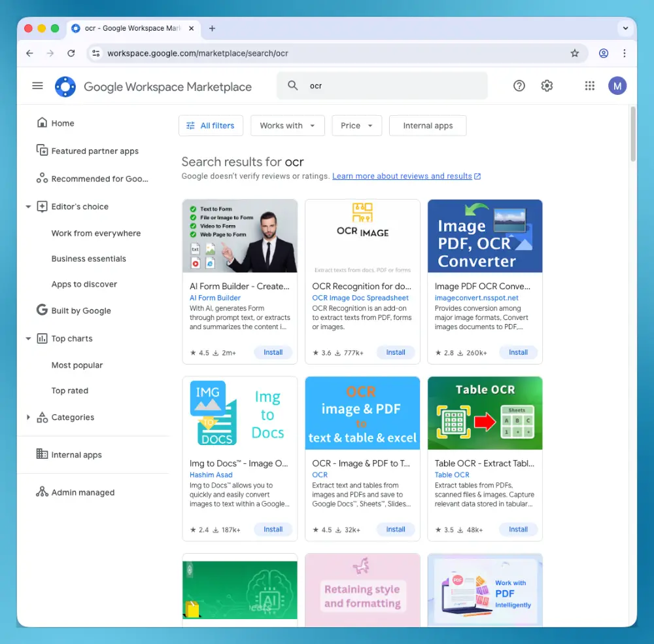Image resolution: width=654 pixels, height=644 pixels.
Task: Open the Price filter dropdown
Action: coord(356,126)
